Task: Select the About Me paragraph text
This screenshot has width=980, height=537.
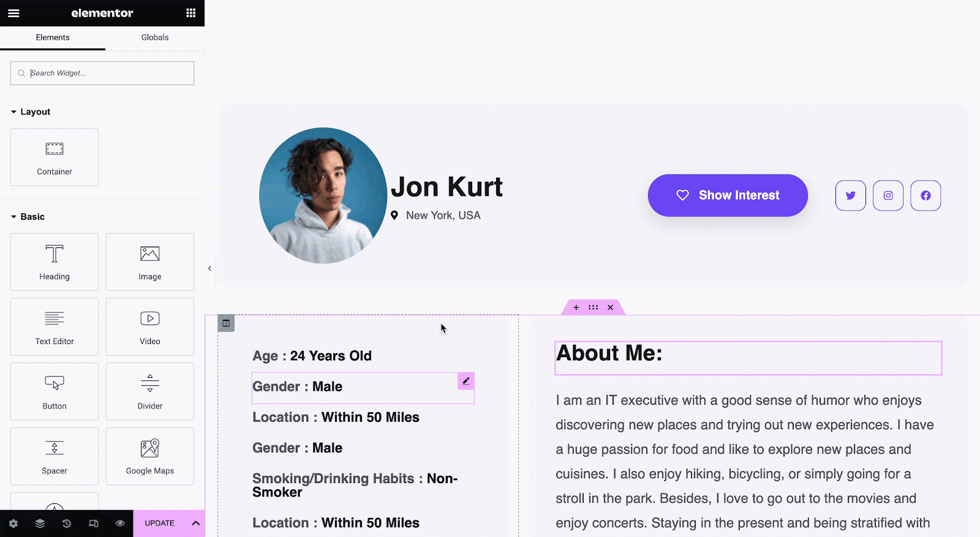Action: (745, 462)
